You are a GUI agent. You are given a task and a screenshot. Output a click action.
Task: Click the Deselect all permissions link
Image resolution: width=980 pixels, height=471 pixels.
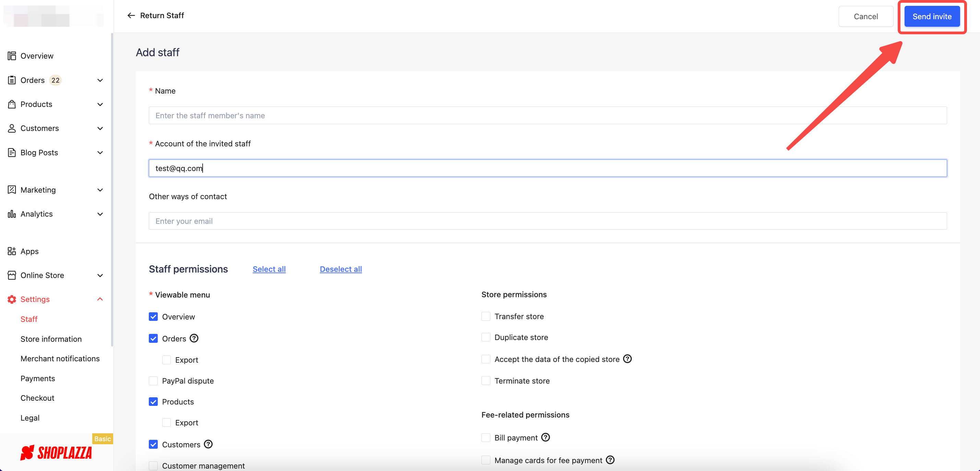(340, 269)
